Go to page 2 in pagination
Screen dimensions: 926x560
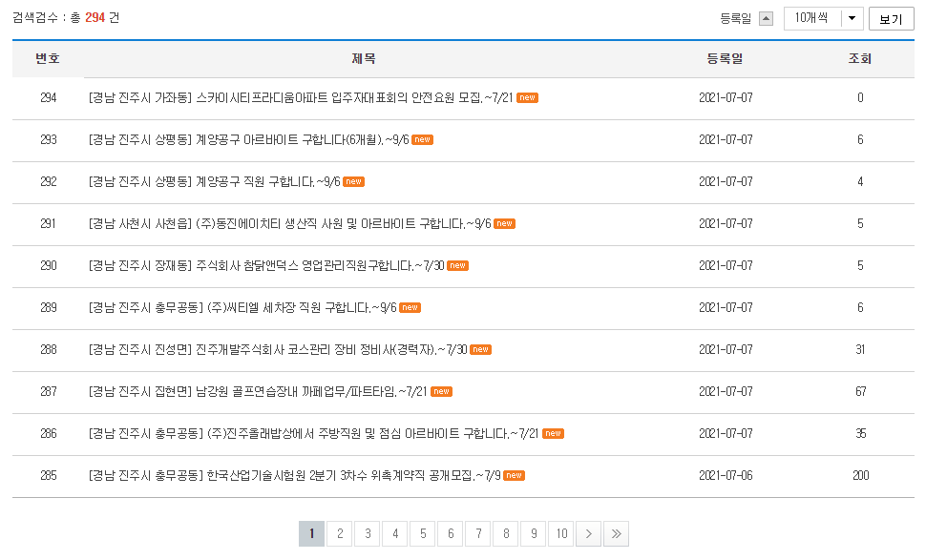(x=339, y=533)
